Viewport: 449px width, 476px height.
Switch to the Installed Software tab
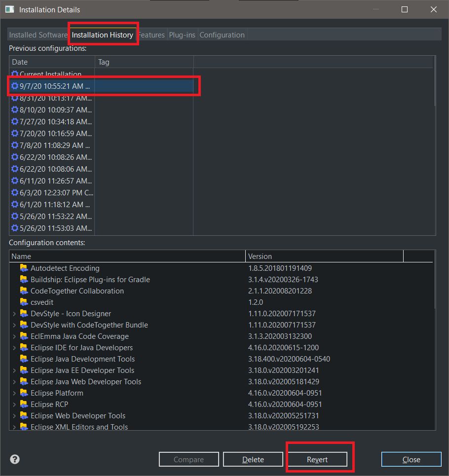(x=38, y=35)
